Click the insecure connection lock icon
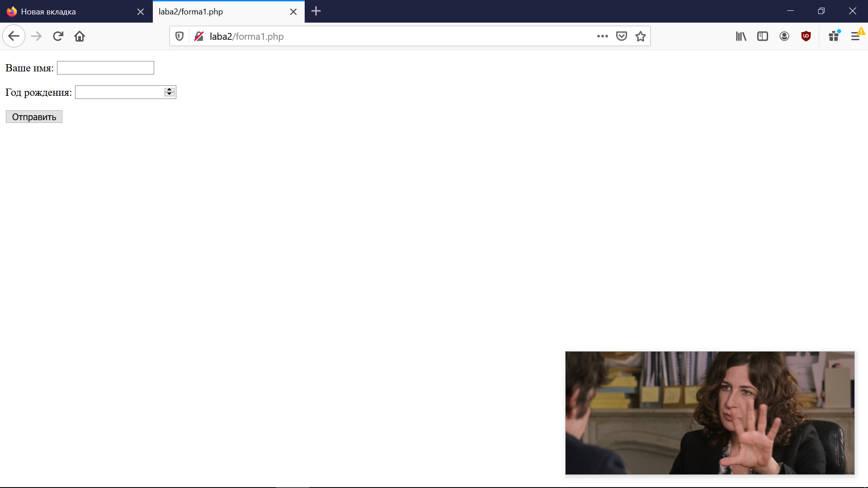868x488 pixels. point(198,36)
